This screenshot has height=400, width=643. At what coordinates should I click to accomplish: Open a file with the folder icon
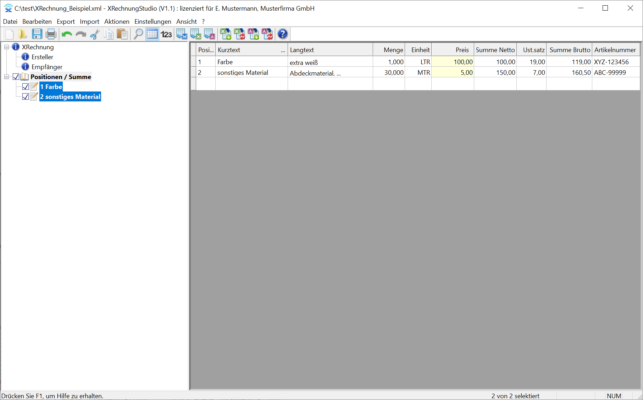(23, 34)
